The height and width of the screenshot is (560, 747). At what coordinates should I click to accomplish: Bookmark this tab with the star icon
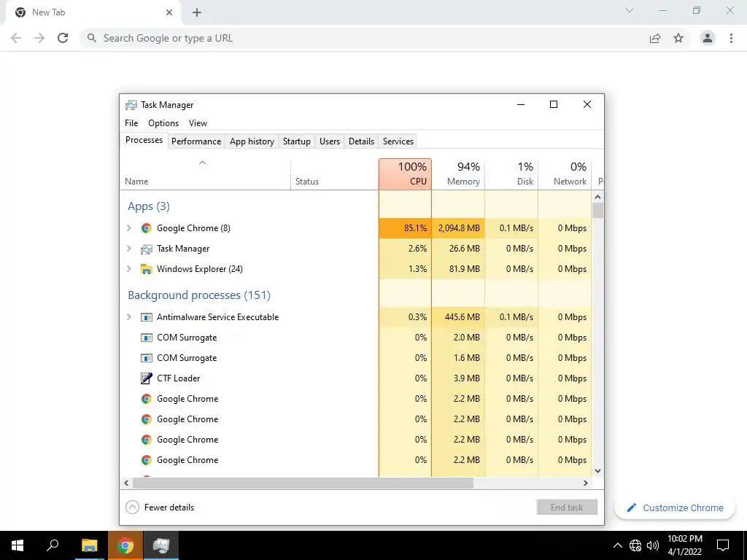coord(678,38)
